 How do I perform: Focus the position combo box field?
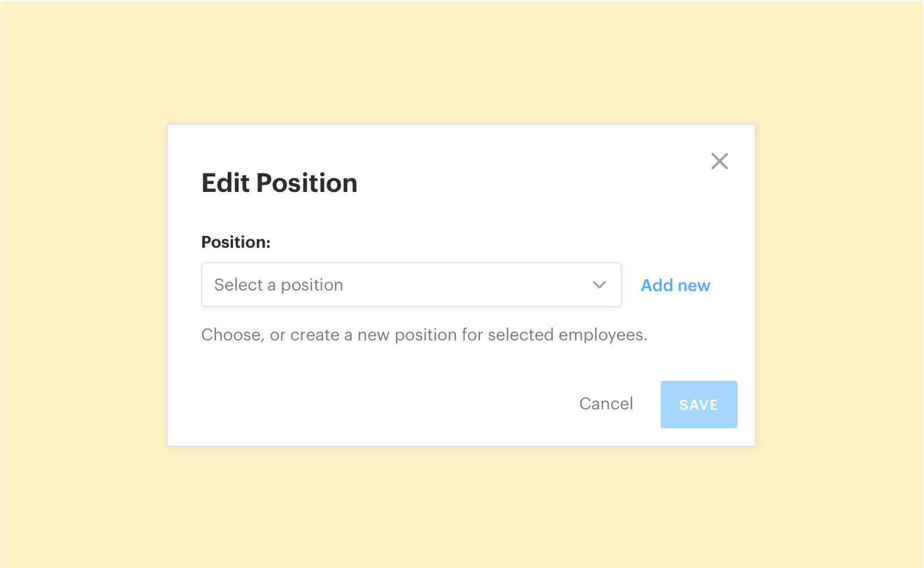(411, 285)
